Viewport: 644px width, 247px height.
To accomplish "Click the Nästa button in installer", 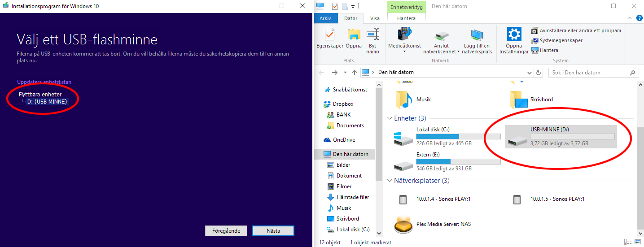I will click(273, 231).
